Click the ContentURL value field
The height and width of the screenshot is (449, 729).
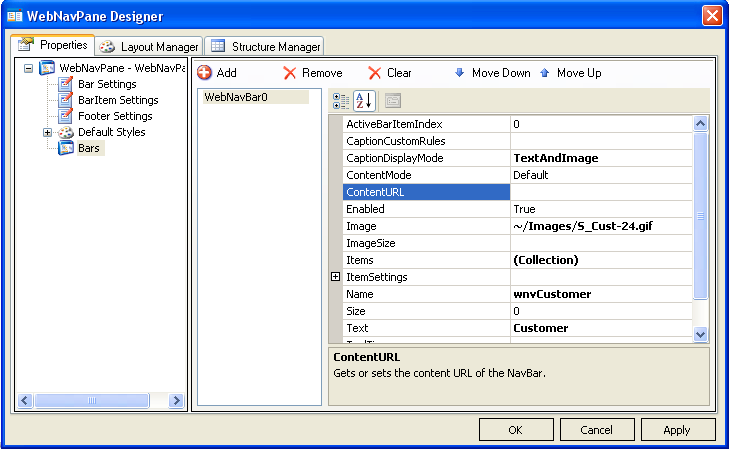pos(600,192)
